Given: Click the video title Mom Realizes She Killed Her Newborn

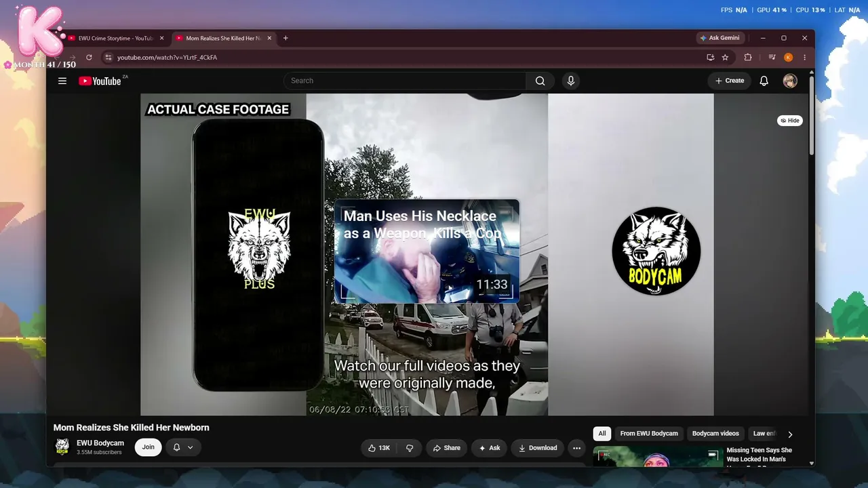Looking at the screenshot, I should point(132,428).
